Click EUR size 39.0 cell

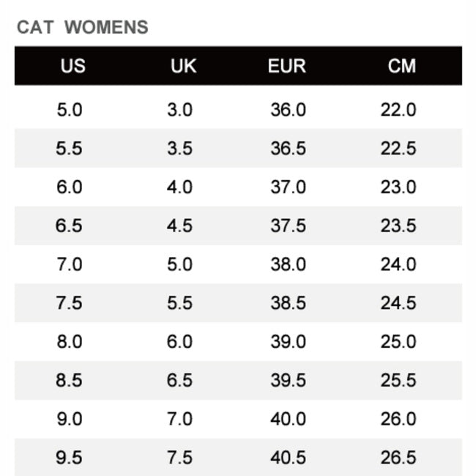coord(288,342)
